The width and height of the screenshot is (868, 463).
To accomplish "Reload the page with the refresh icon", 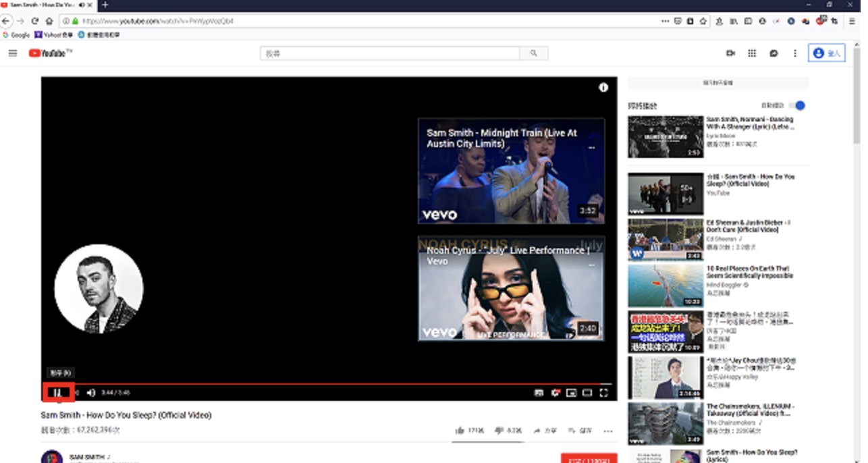I will 35,21.
